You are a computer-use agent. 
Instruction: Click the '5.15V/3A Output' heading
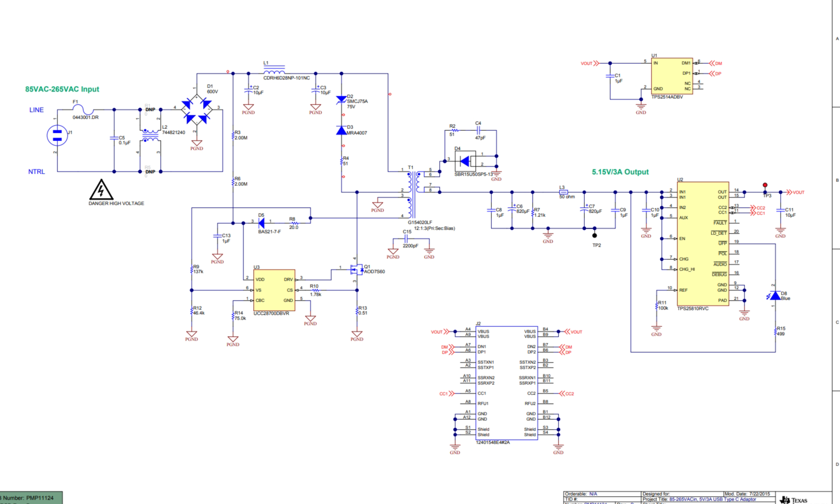point(620,172)
